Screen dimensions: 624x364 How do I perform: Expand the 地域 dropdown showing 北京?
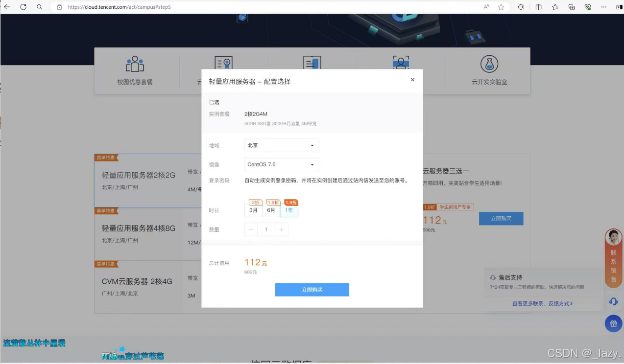coord(282,145)
